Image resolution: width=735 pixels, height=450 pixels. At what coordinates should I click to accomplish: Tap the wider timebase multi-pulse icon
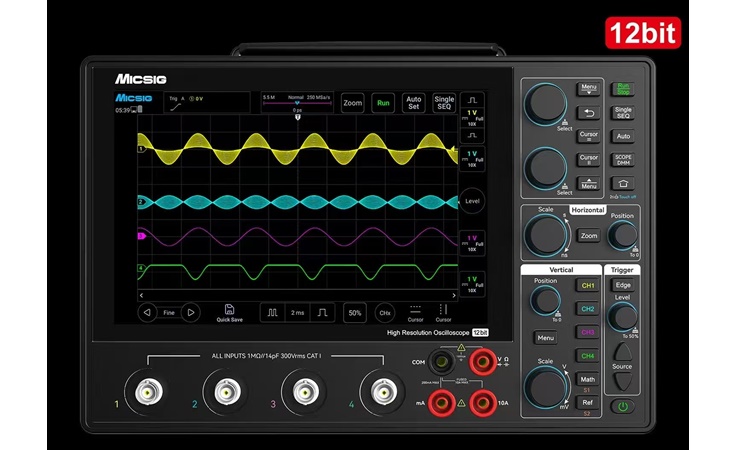tap(273, 313)
